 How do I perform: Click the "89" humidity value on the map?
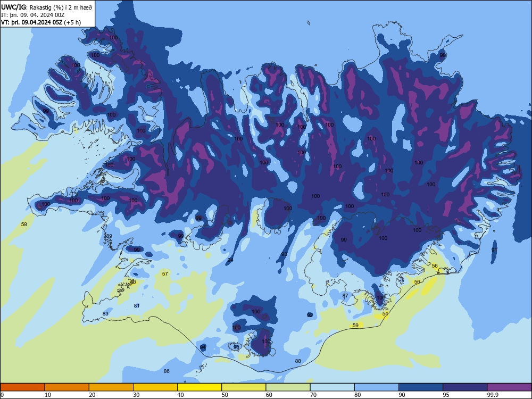(109, 236)
